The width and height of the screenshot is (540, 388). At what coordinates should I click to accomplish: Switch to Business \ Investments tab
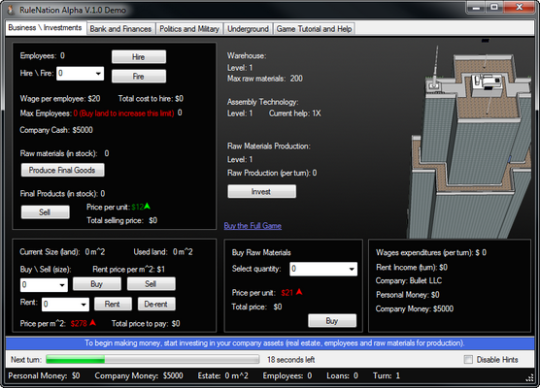point(45,28)
